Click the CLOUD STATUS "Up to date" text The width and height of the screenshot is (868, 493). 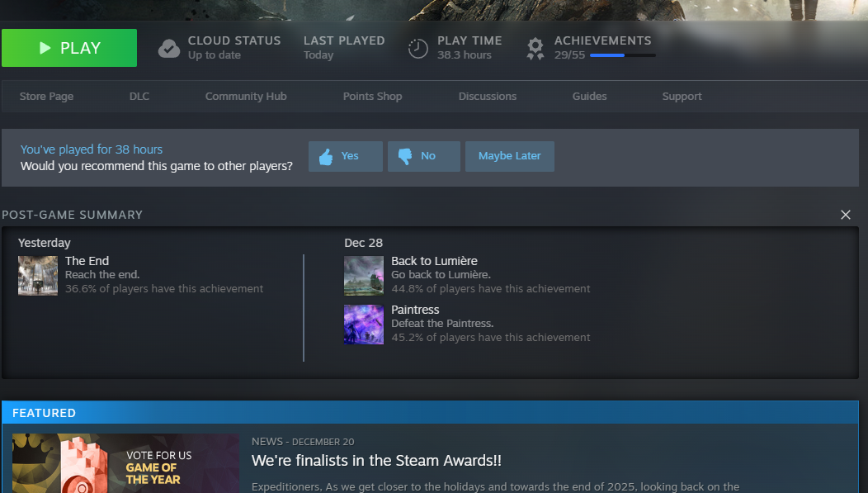[215, 55]
